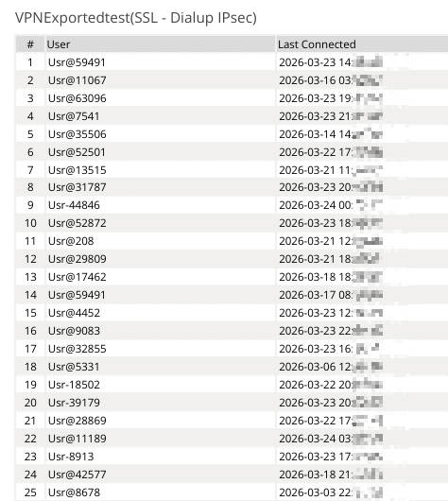Click user Usr@208 entry

(x=71, y=241)
